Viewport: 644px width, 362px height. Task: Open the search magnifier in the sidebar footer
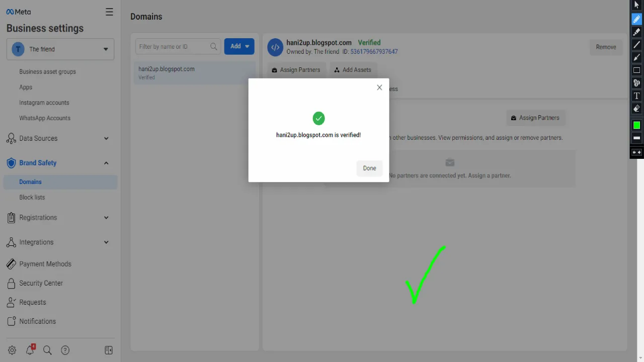click(47, 350)
